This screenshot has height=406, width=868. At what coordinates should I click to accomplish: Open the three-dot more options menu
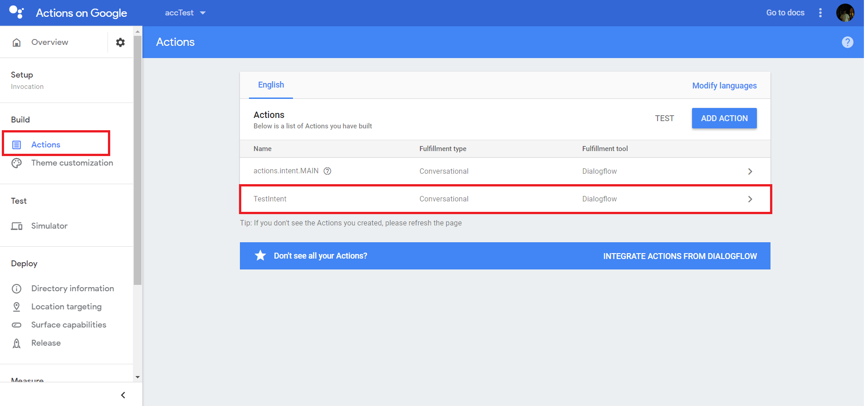(x=820, y=13)
